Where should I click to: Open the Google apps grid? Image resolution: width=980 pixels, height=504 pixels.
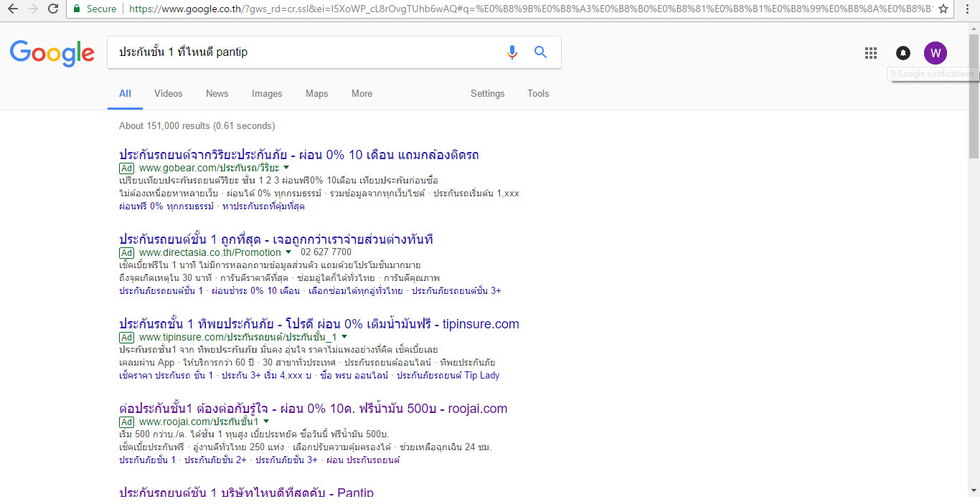point(871,53)
